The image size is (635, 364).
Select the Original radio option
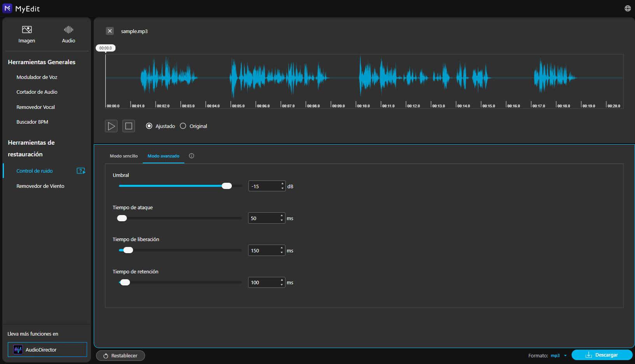click(183, 126)
